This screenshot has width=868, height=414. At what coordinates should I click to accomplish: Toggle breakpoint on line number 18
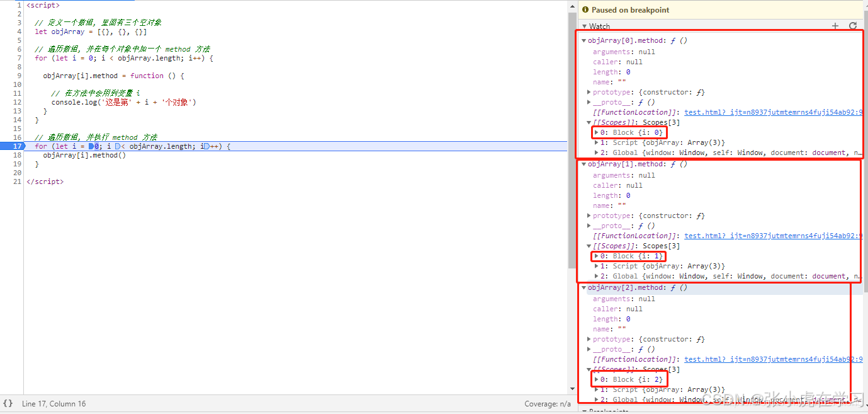click(x=18, y=155)
